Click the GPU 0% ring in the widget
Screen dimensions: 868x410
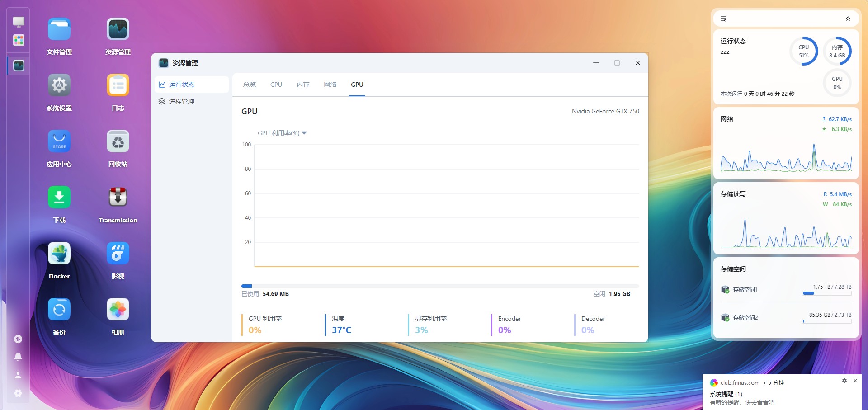point(837,83)
